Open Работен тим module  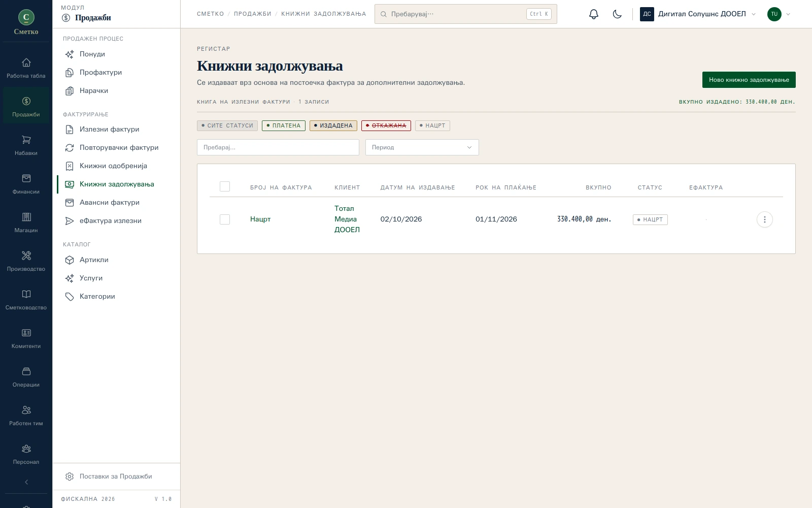point(26,416)
